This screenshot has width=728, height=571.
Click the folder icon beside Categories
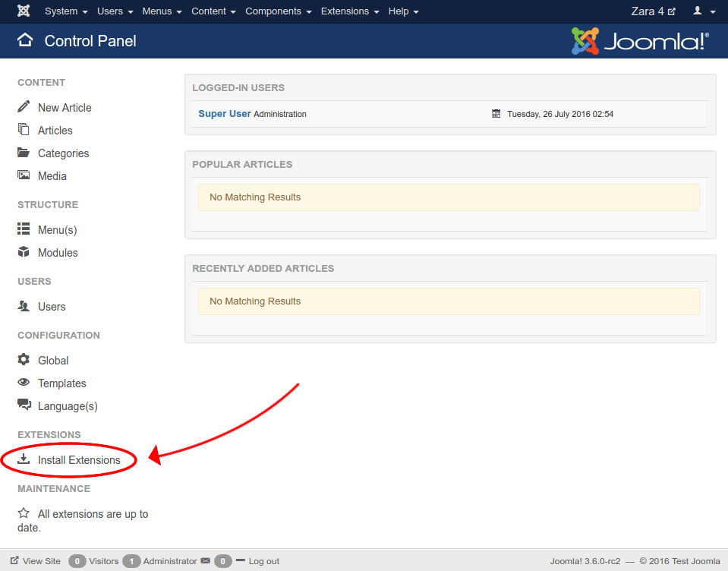click(24, 152)
